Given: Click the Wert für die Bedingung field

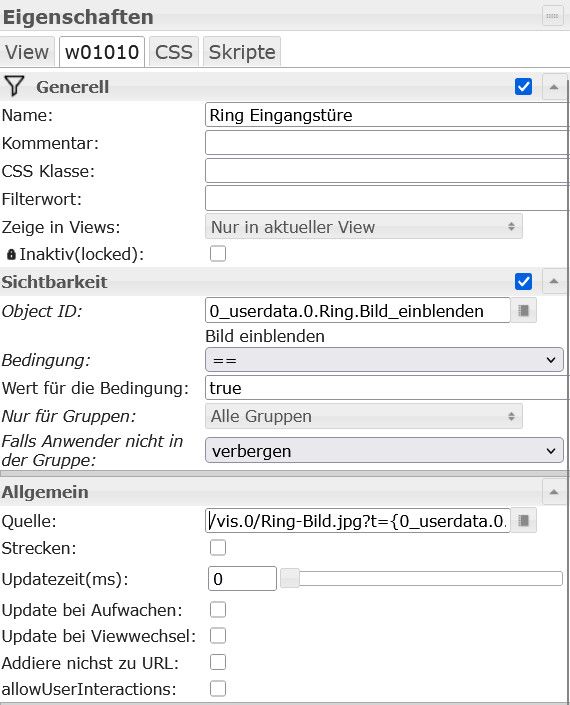Looking at the screenshot, I should coord(387,388).
